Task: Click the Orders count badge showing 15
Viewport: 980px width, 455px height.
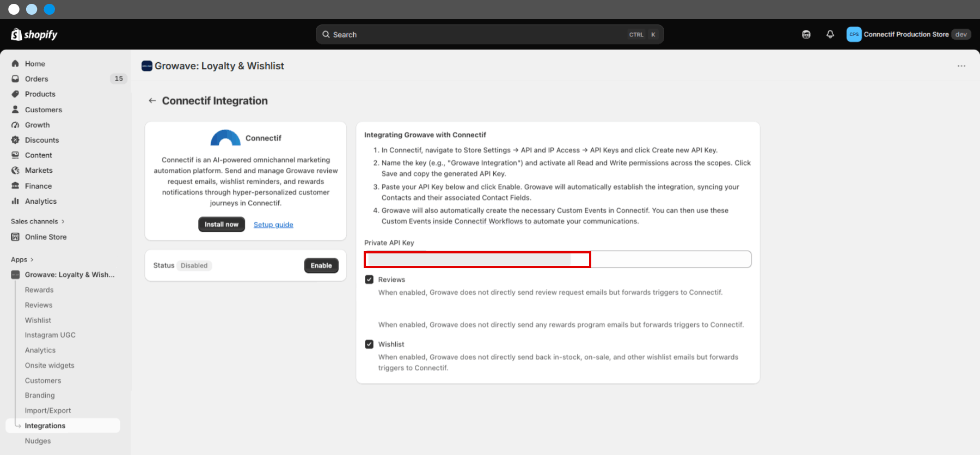Action: [119, 79]
